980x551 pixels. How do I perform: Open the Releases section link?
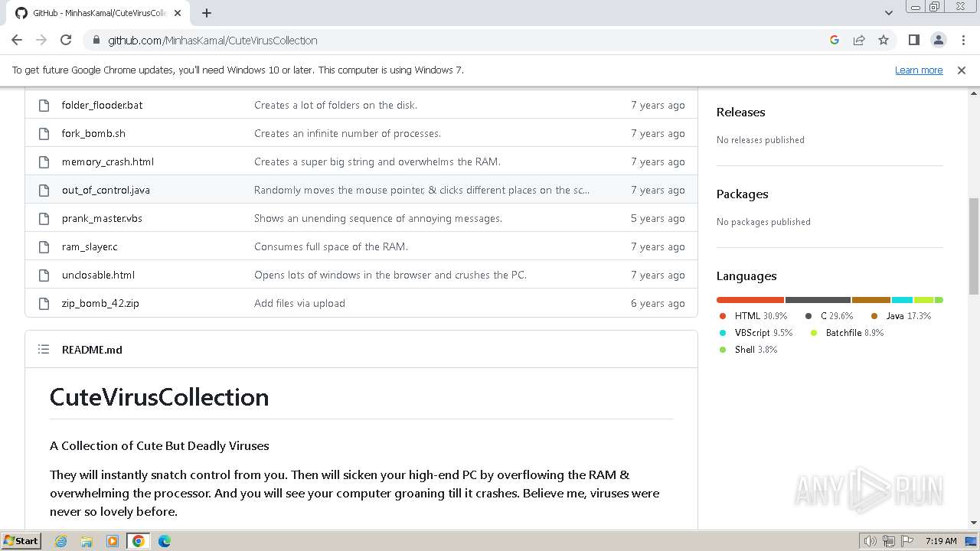(740, 112)
